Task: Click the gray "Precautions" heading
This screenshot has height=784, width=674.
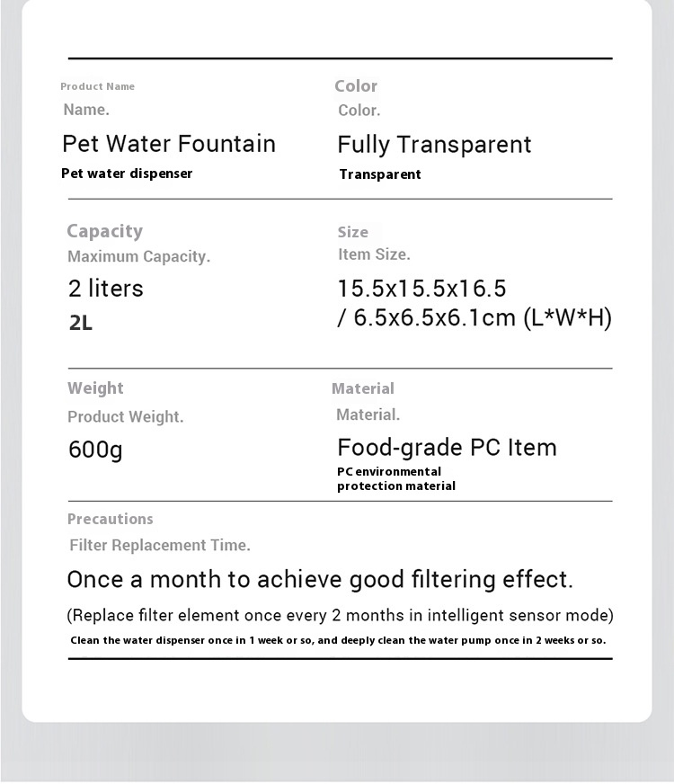Action: [x=111, y=519]
